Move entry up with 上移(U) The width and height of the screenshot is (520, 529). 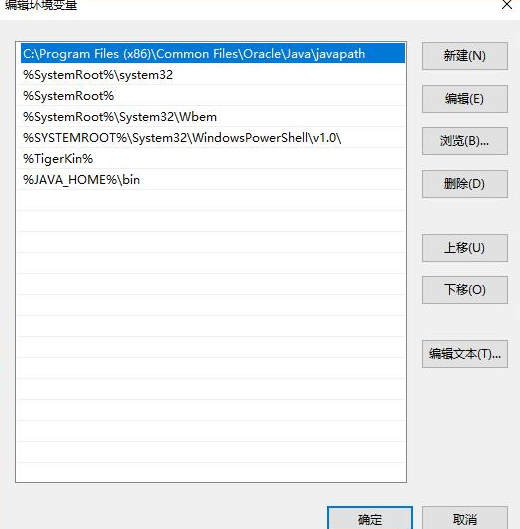(x=465, y=248)
